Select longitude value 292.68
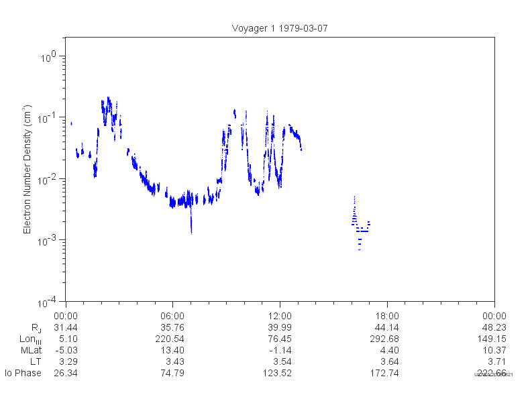The image size is (532, 395). [x=384, y=339]
